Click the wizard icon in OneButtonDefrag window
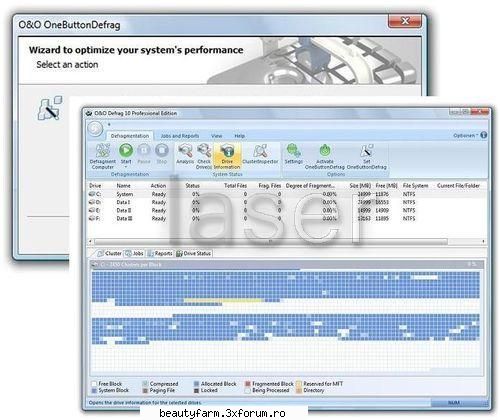The image size is (500, 420). tap(50, 108)
